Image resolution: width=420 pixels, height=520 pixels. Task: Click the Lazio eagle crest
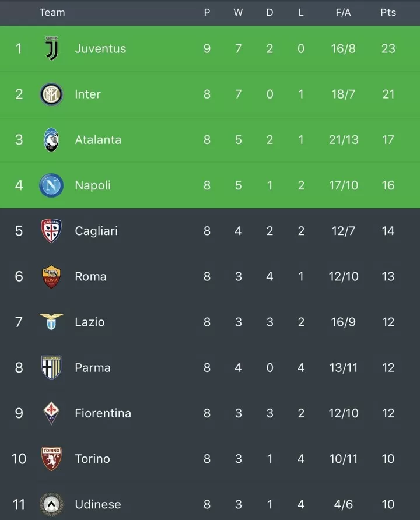[x=51, y=322]
